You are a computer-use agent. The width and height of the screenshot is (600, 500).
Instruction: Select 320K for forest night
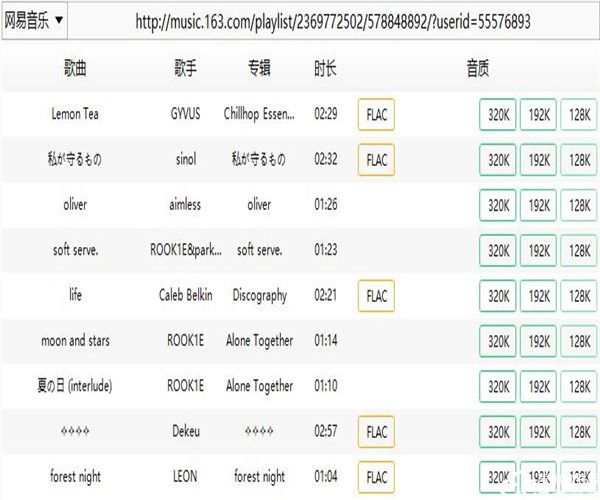(x=498, y=477)
